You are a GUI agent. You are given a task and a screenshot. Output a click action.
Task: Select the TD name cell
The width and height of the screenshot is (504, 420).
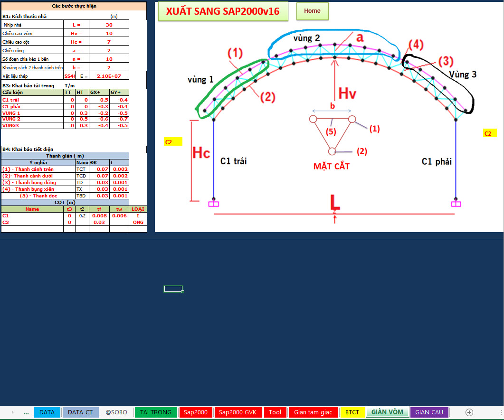(82, 182)
